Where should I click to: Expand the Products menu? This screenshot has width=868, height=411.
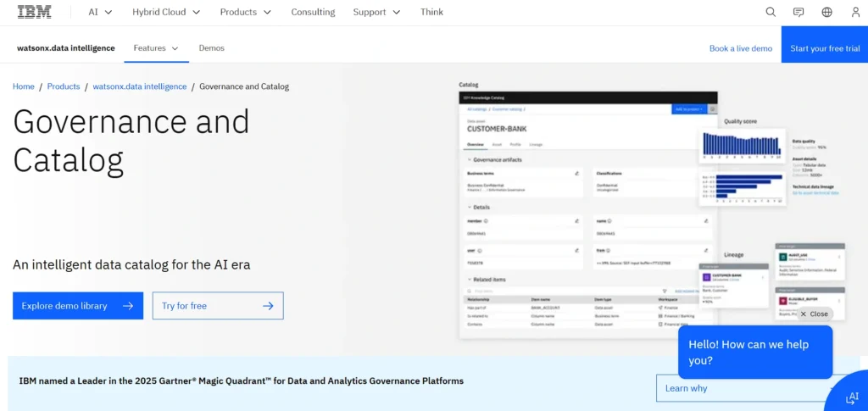pos(246,12)
